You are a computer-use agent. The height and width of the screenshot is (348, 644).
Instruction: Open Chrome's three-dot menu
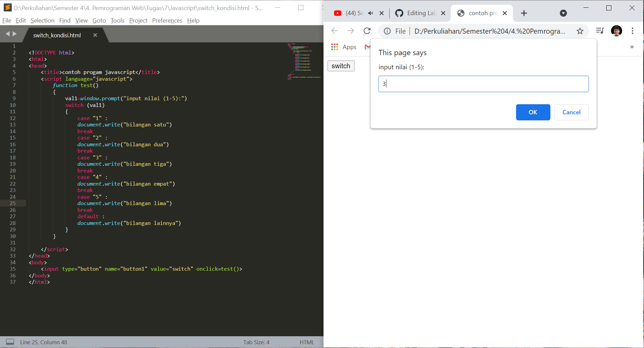tap(633, 31)
